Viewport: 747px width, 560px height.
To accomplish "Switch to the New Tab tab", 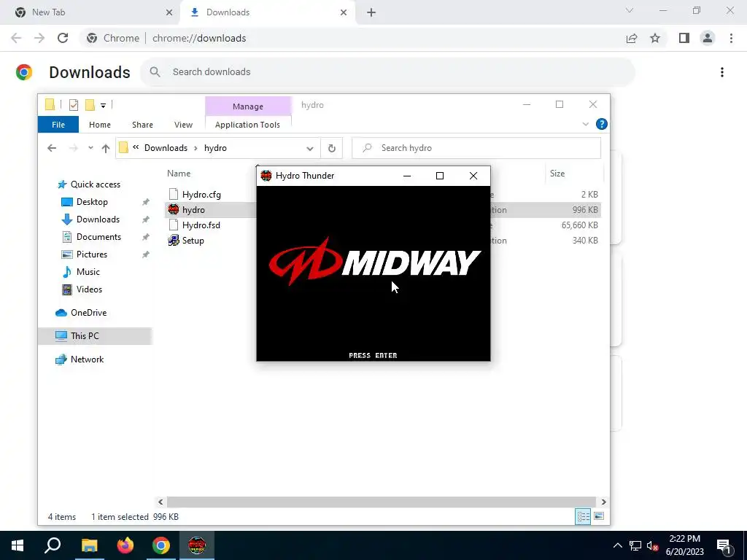I will [x=90, y=12].
